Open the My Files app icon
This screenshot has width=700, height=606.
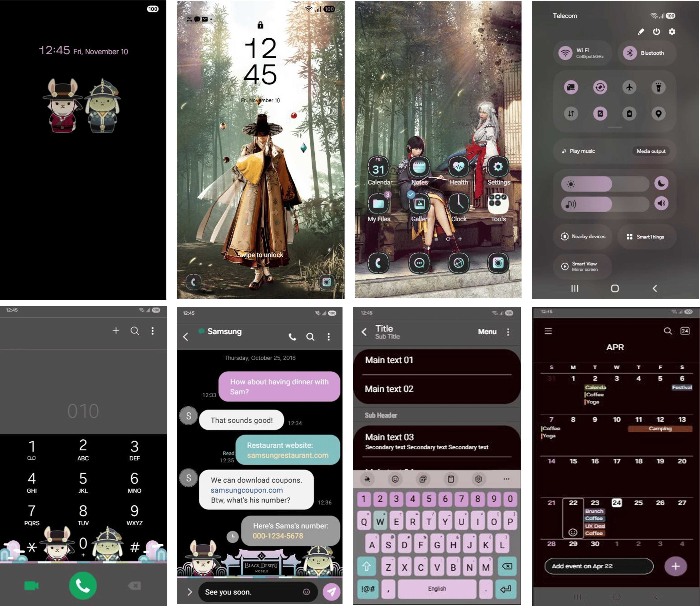tap(378, 203)
